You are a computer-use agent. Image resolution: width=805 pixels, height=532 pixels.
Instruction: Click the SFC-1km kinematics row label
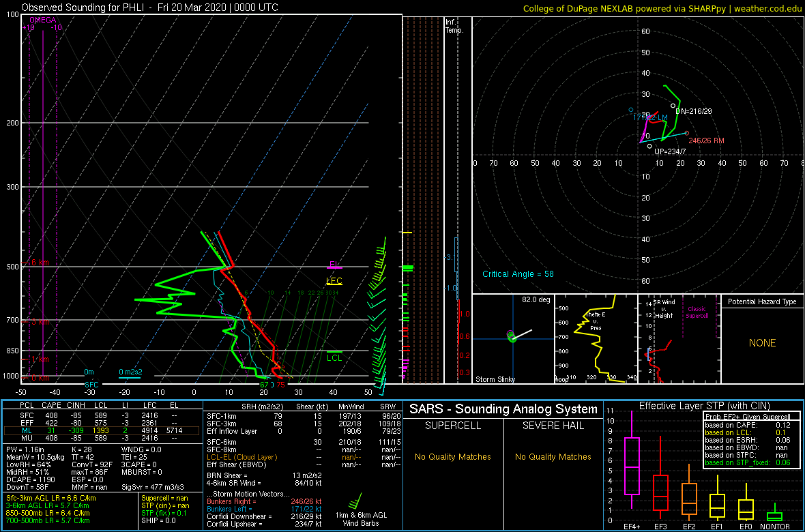[x=222, y=416]
